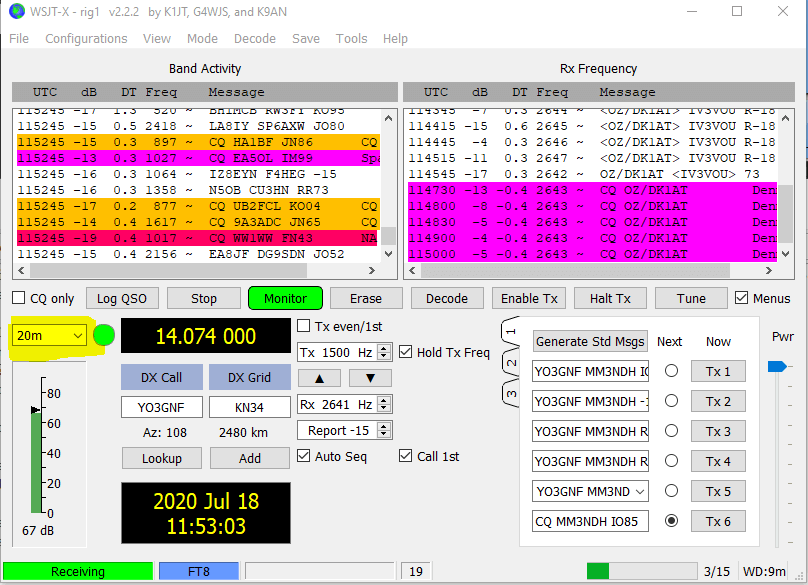Screen dimensions: 808x585
Task: Select Next radio button for Tx 3
Action: (x=671, y=431)
